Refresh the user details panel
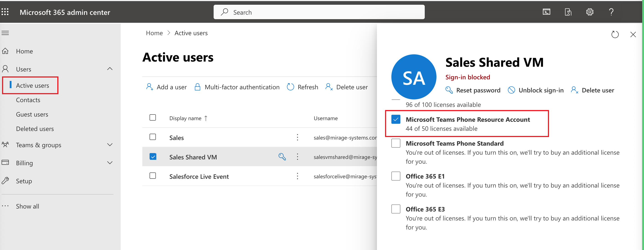 [x=615, y=34]
